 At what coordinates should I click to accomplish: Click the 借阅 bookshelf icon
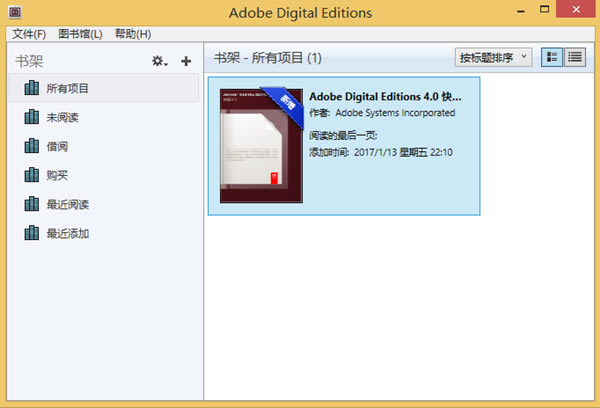[31, 146]
